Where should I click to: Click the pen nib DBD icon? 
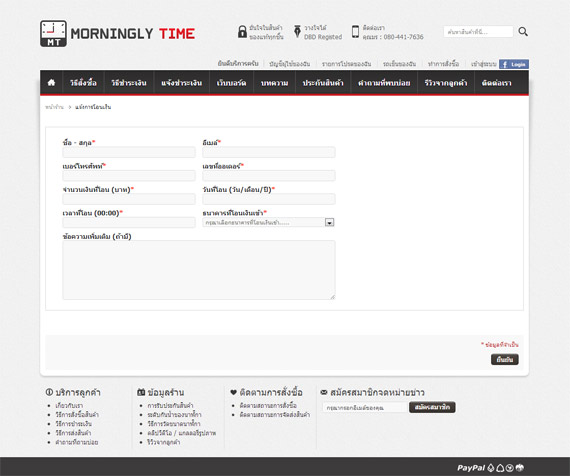click(297, 32)
